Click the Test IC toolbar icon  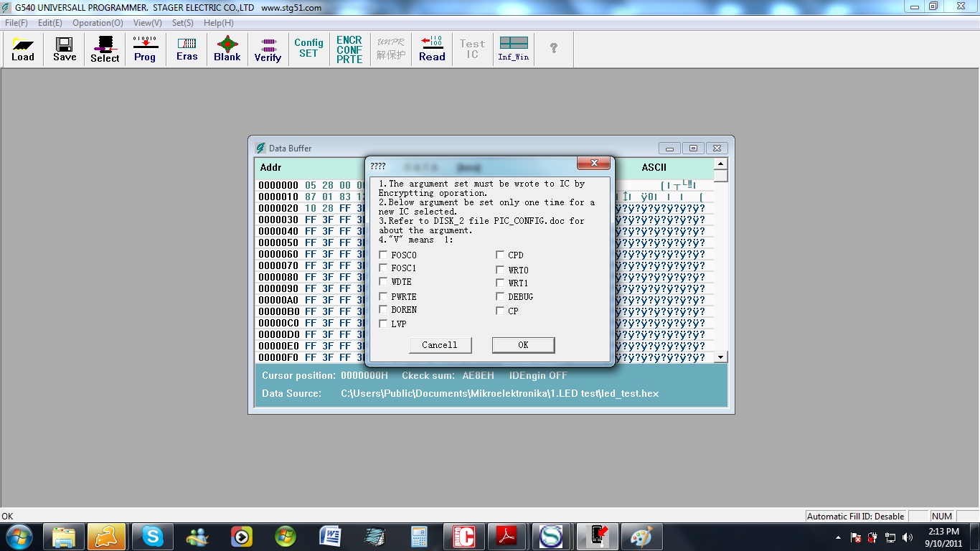472,49
